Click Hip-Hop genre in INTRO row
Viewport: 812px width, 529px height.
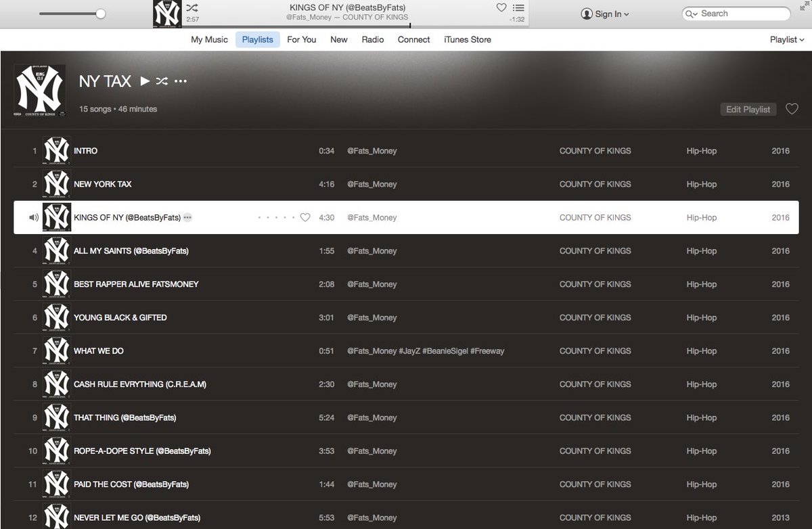pyautogui.click(x=701, y=151)
